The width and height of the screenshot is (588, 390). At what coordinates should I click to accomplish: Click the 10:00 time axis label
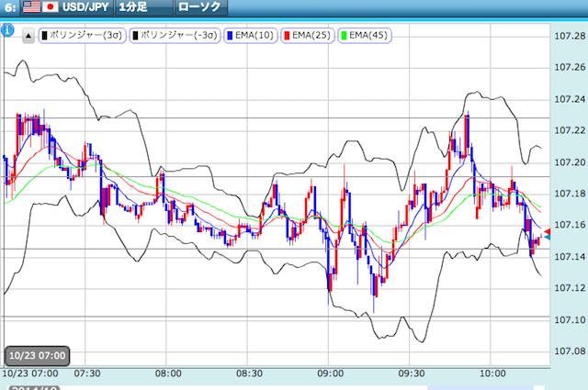(x=492, y=373)
